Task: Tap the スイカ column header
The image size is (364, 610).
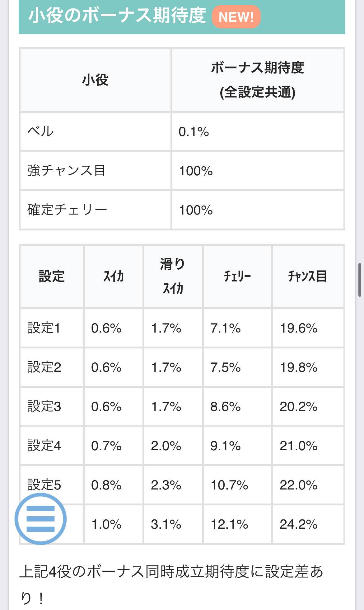Action: tap(114, 277)
